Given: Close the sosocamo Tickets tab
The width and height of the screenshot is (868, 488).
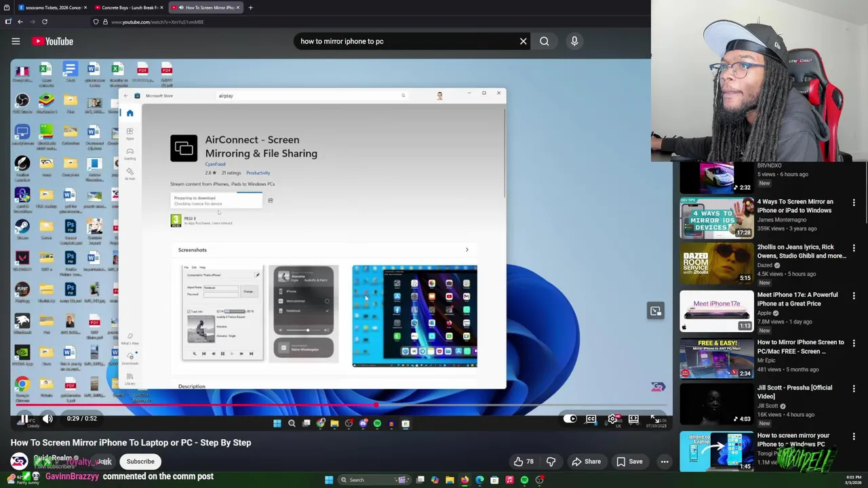Looking at the screenshot, I should pos(85,7).
